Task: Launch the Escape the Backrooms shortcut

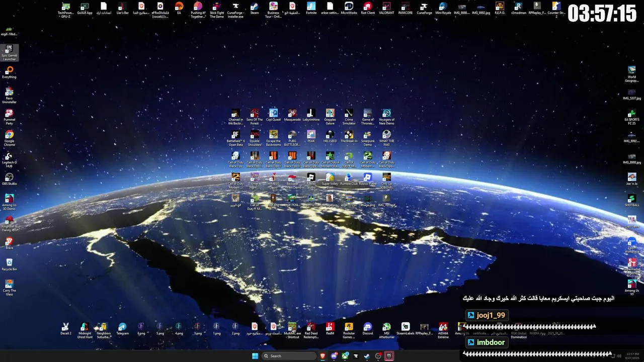Action: pos(273,138)
